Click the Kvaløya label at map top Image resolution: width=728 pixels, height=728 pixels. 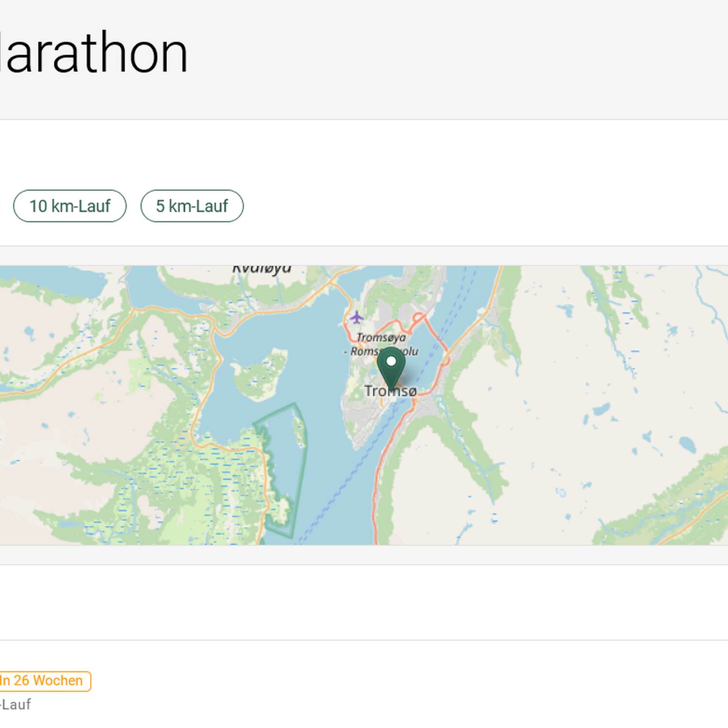pos(262,268)
